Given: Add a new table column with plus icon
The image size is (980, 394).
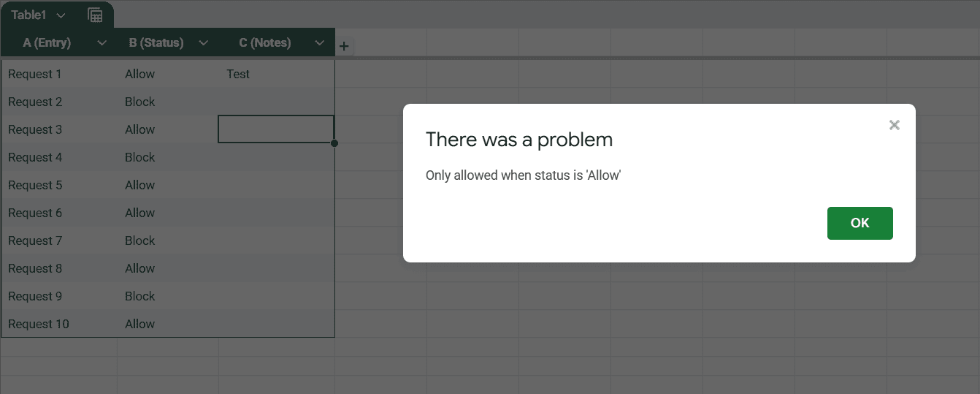Looking at the screenshot, I should point(344,47).
